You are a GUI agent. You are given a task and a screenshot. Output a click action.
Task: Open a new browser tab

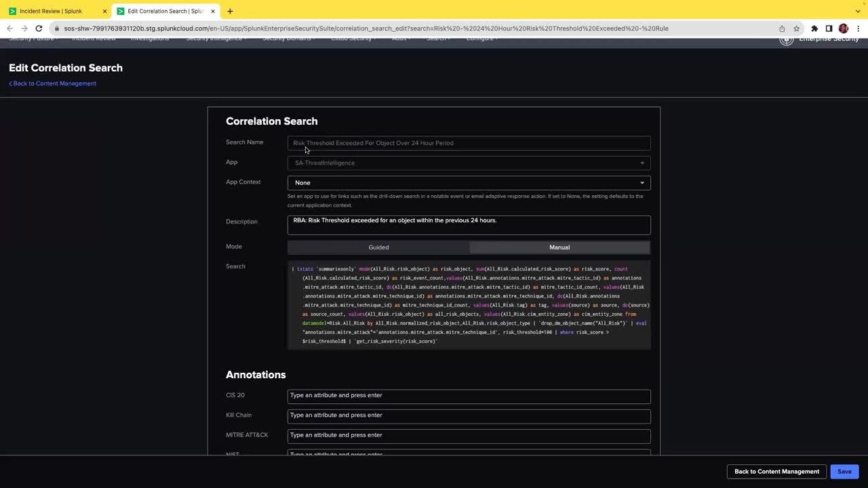tap(230, 11)
